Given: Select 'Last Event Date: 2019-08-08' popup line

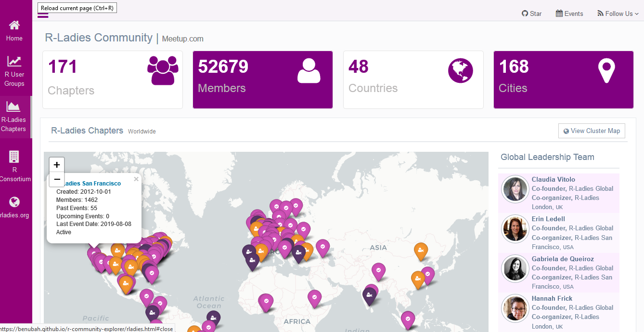Looking at the screenshot, I should tap(94, 224).
